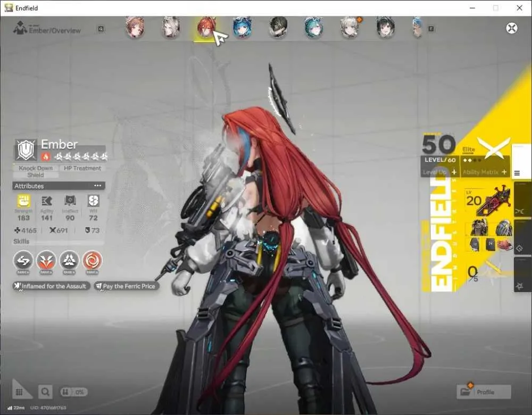Open the grid menu icon at bottom left
Screen dimensions: 532x415
(x=20, y=392)
